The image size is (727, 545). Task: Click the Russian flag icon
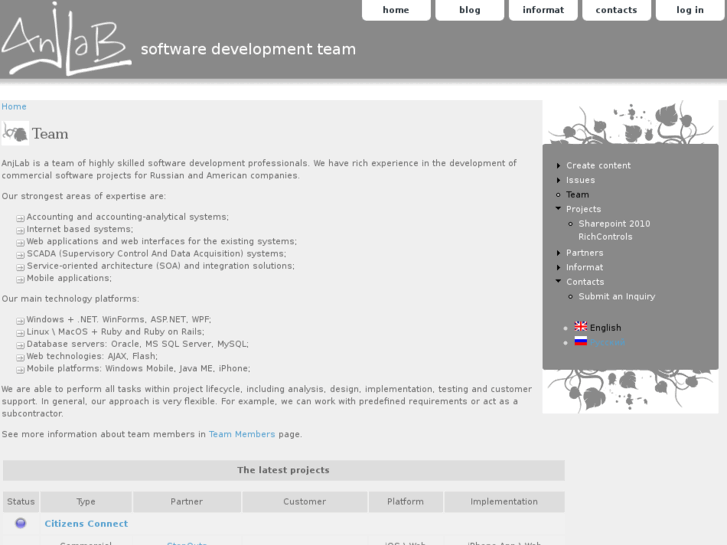point(580,341)
